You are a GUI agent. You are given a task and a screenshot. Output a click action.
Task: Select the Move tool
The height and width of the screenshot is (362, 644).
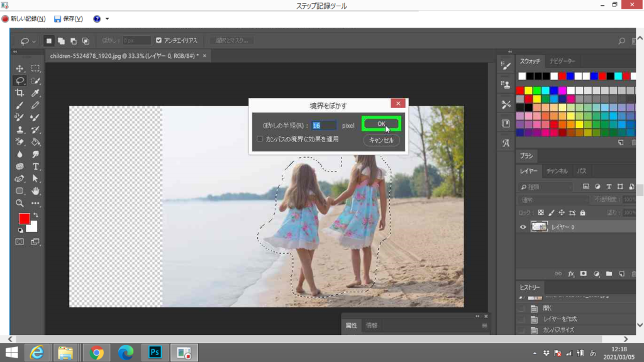[x=19, y=68]
